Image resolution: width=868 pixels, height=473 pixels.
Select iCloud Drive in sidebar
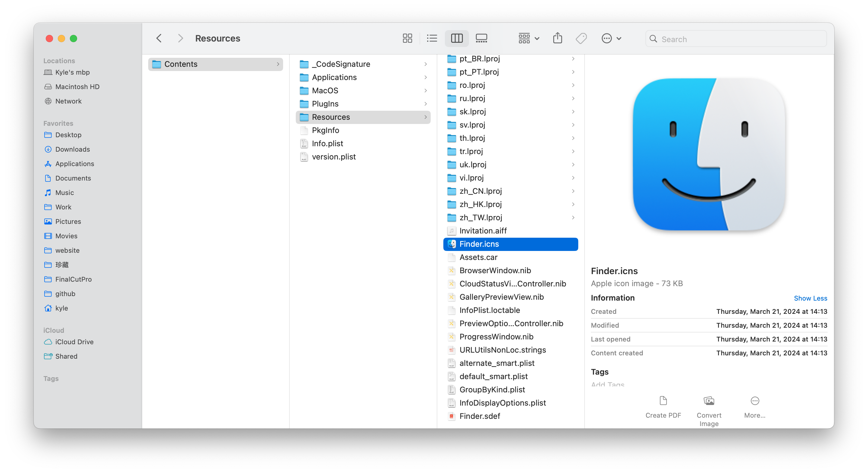point(74,342)
